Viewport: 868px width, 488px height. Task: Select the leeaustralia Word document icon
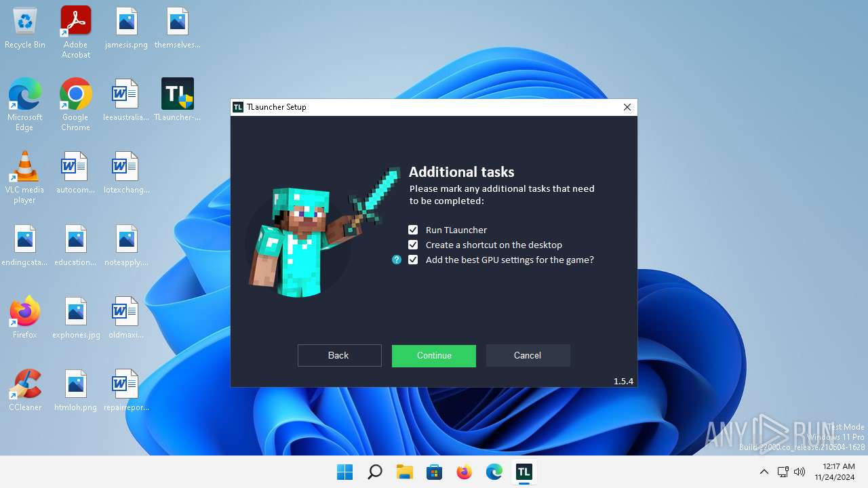pyautogui.click(x=127, y=100)
